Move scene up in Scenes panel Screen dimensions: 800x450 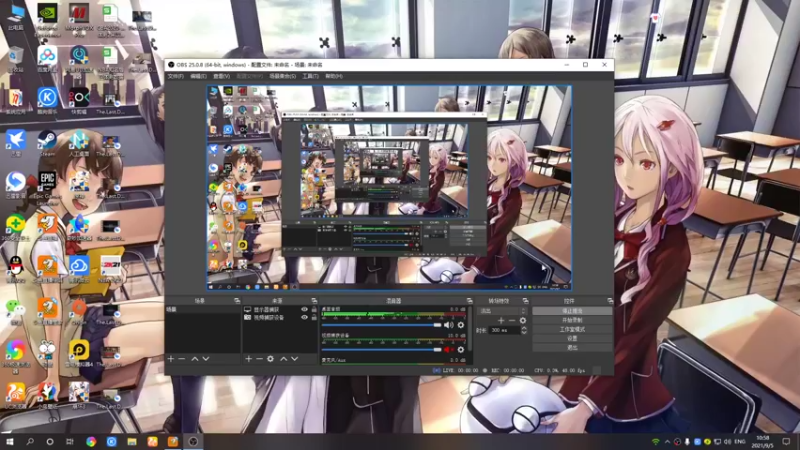click(194, 359)
